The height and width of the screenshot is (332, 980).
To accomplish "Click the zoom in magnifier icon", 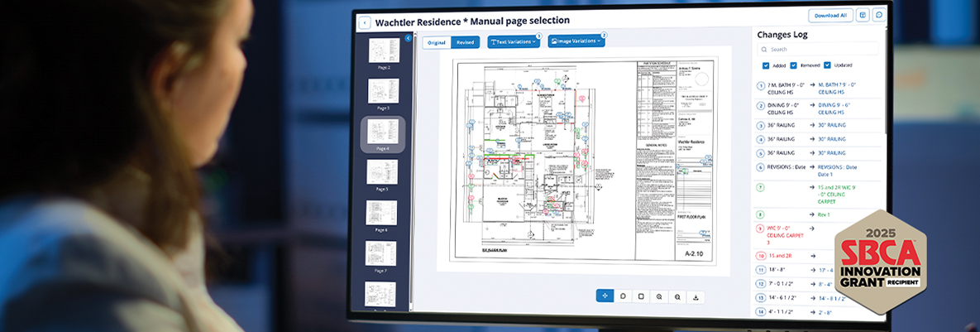I will [x=659, y=296].
